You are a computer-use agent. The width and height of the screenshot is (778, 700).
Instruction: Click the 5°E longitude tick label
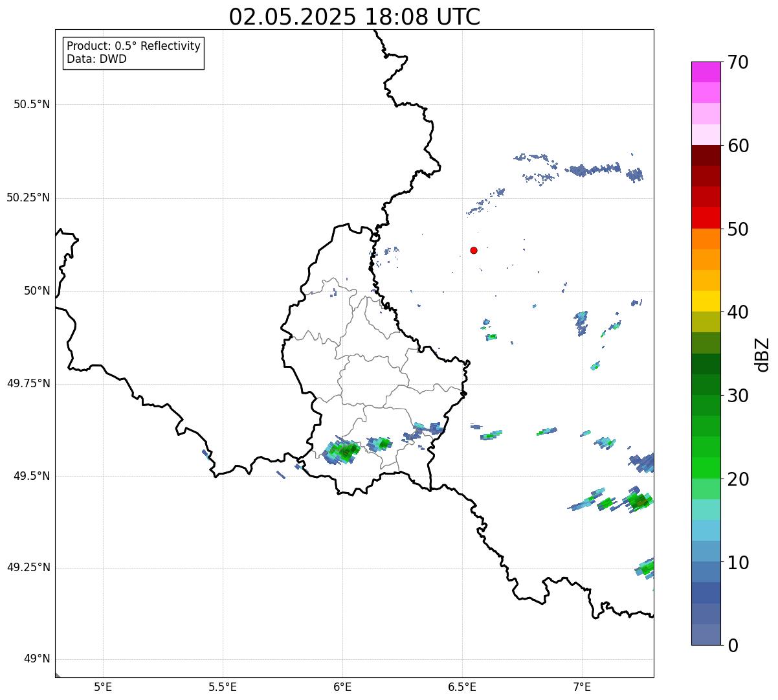[104, 687]
